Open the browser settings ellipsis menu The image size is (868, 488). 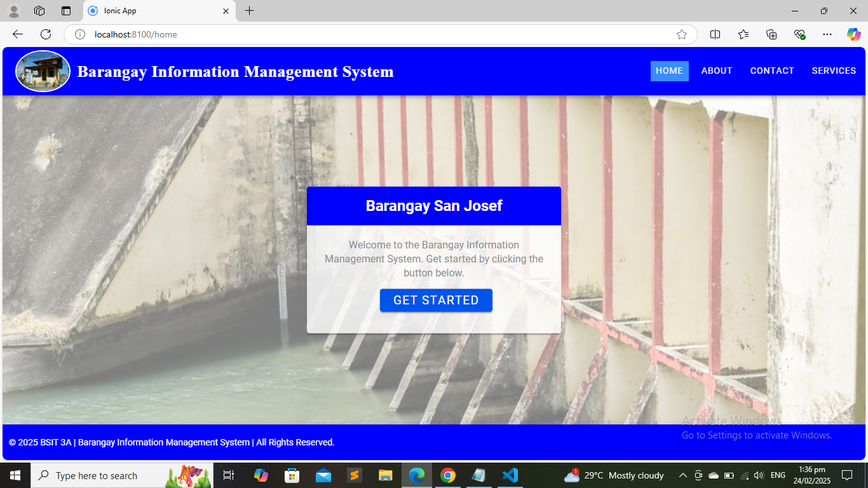click(827, 34)
